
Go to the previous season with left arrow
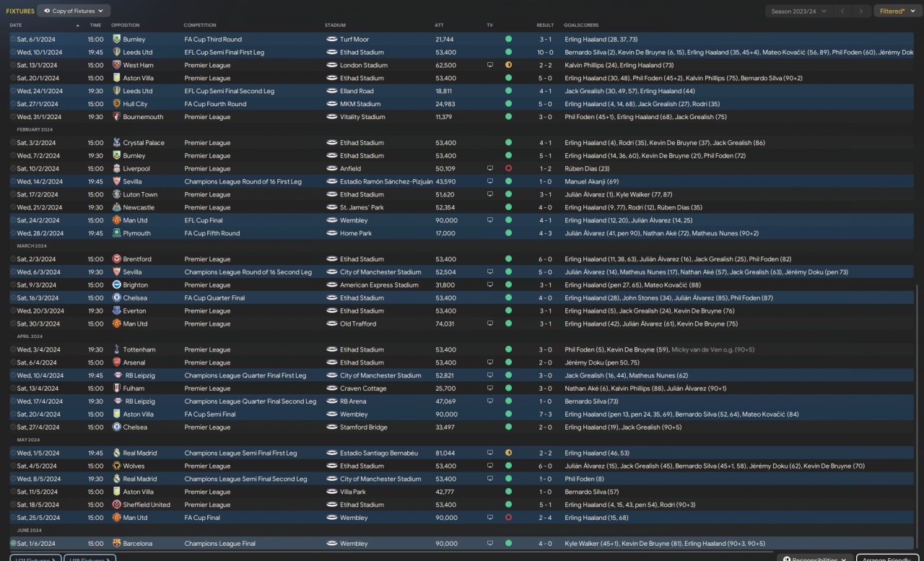pos(842,11)
